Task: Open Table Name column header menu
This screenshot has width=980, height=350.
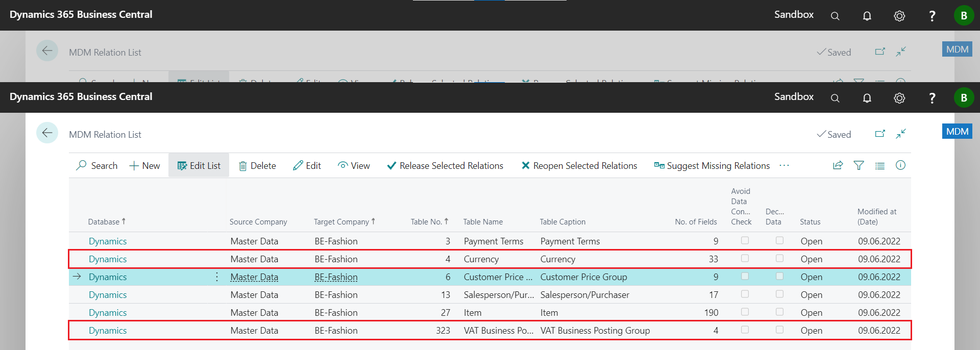Action: 483,221
